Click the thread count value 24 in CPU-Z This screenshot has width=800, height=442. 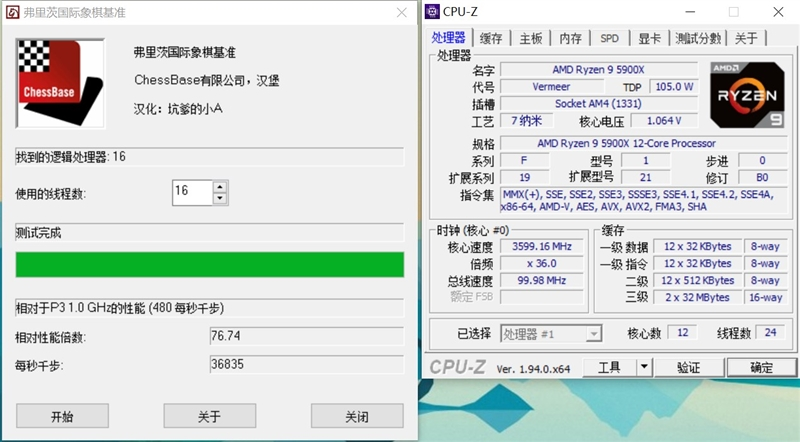click(x=770, y=333)
